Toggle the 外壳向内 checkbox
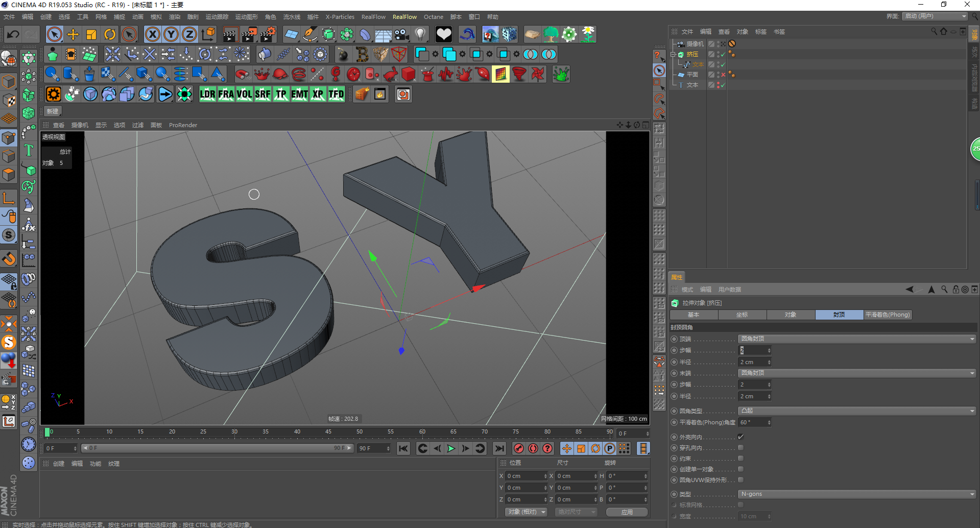Viewport: 980px width, 528px height. (x=740, y=437)
